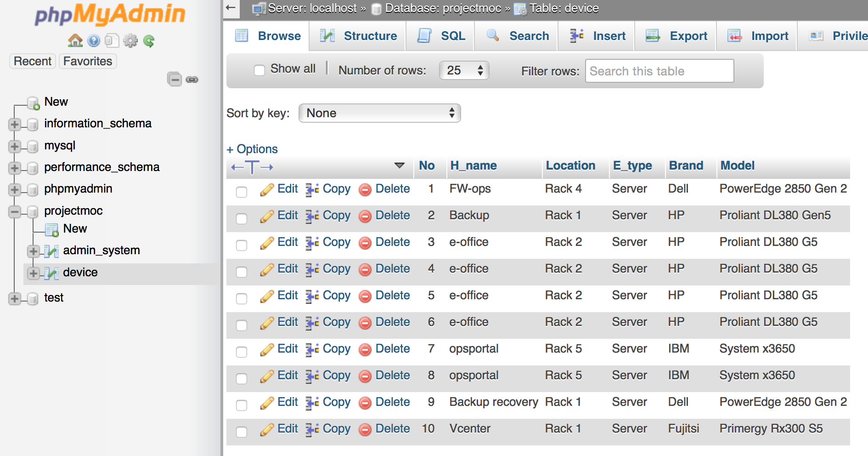Click the red Delete icon for row 3

(365, 243)
